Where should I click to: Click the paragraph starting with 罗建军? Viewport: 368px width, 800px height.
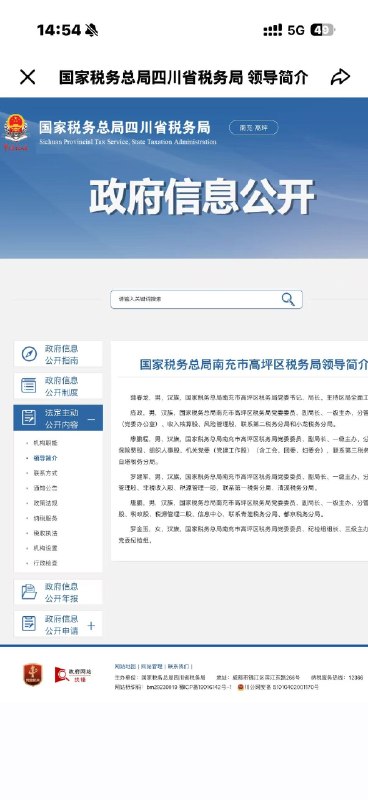[244, 483]
